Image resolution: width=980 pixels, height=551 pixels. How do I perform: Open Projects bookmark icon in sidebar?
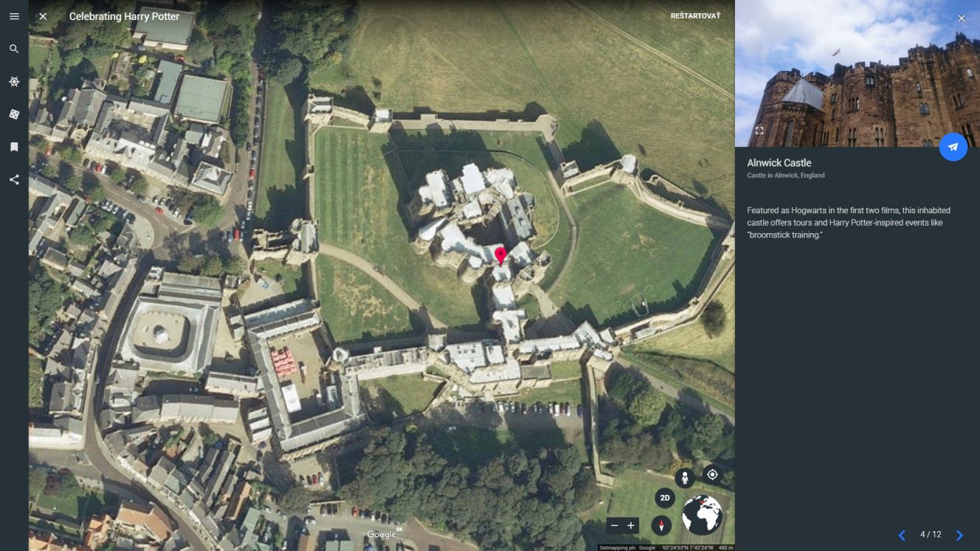[x=14, y=147]
